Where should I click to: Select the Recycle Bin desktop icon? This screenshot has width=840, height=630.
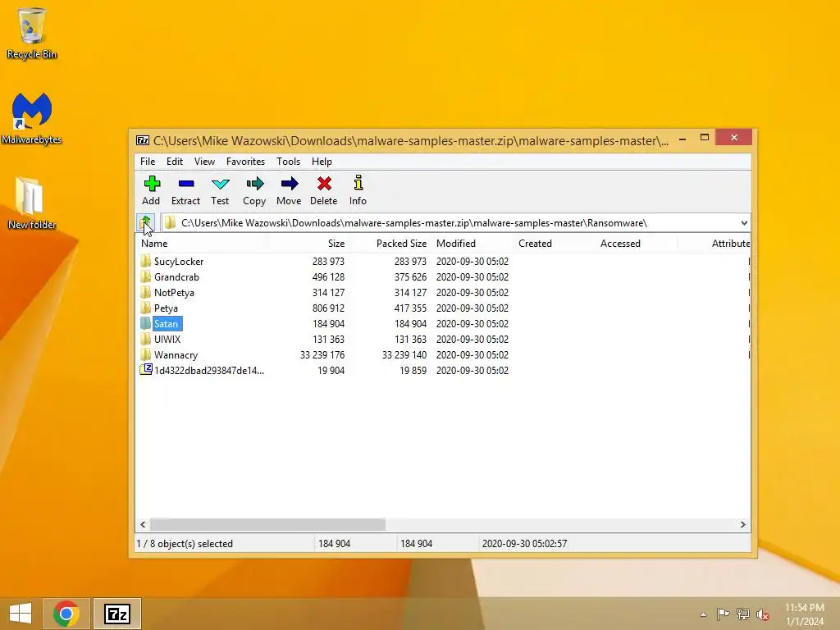point(32,33)
